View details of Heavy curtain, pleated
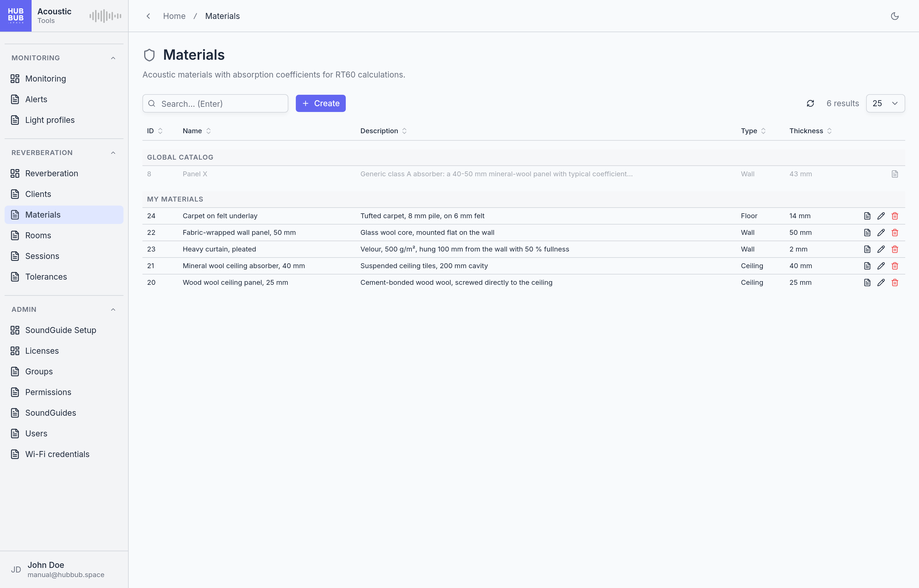 point(867,249)
